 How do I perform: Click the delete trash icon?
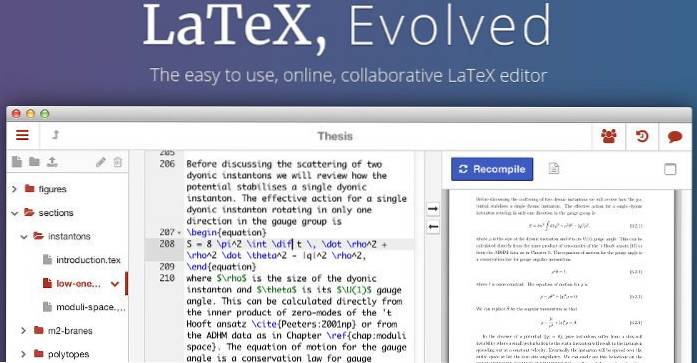(x=117, y=162)
